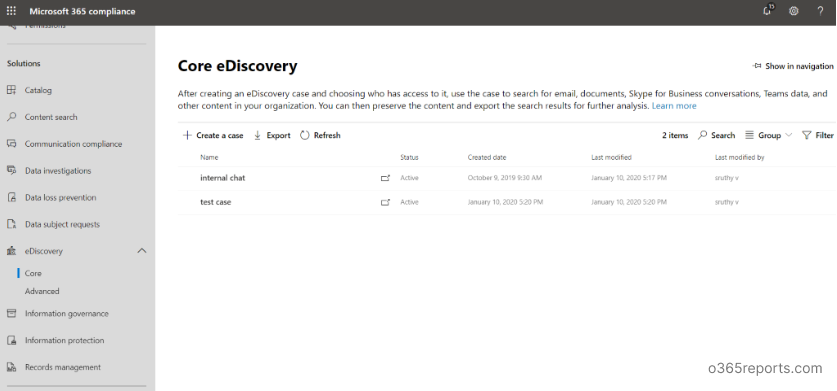Open Information governance menu item

[67, 314]
